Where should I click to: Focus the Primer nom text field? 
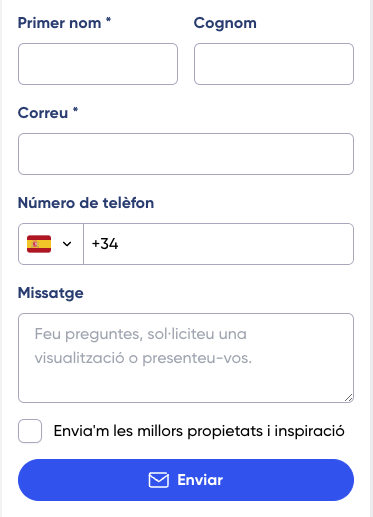(98, 64)
